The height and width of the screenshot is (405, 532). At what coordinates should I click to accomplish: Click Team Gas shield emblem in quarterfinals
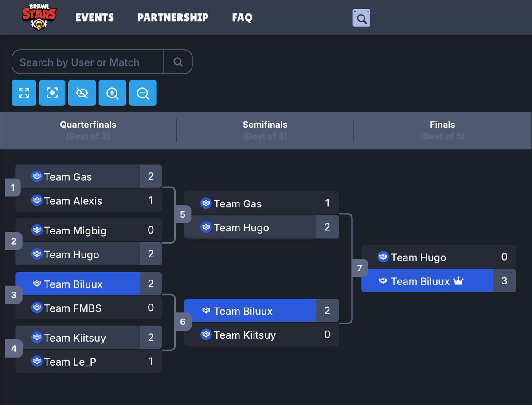[x=37, y=176]
